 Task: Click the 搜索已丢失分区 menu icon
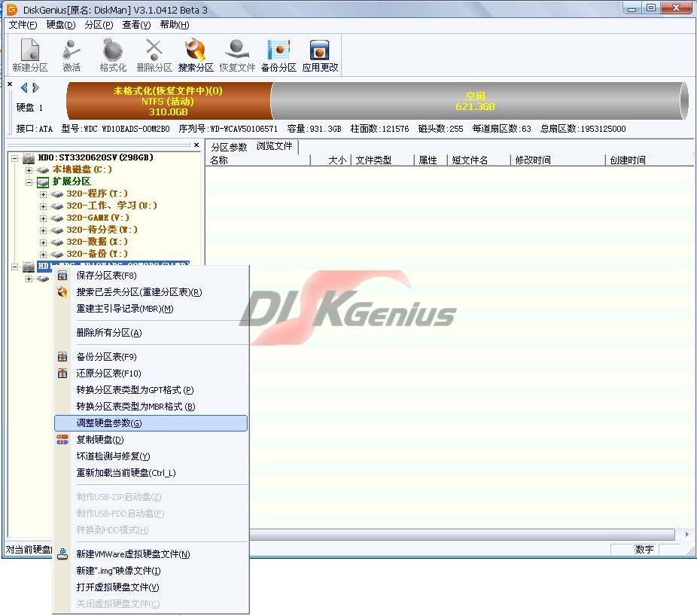point(62,292)
